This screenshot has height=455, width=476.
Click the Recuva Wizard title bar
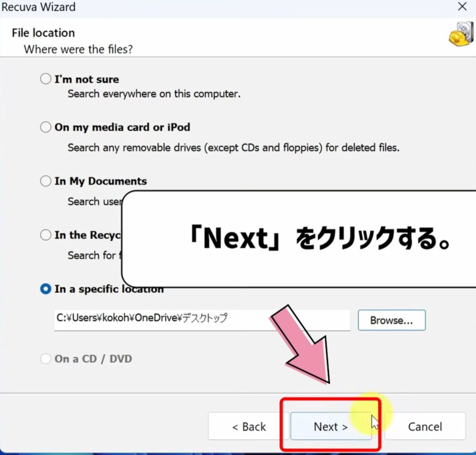click(39, 7)
